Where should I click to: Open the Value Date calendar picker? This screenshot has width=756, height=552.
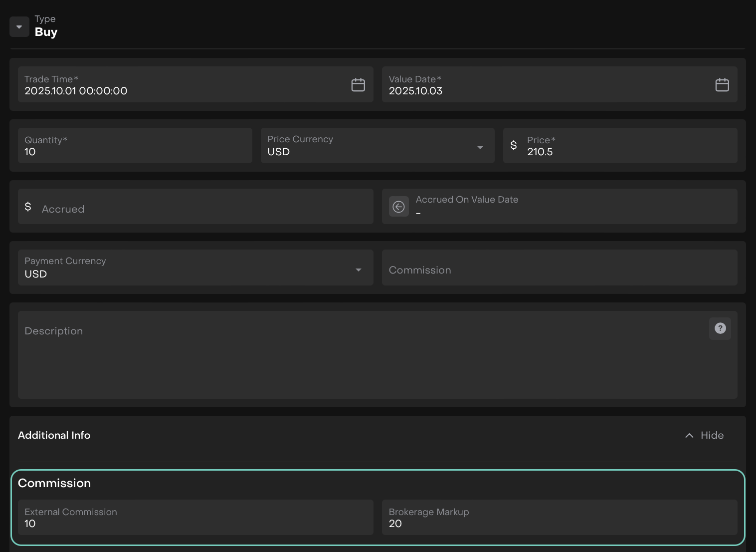coord(722,85)
